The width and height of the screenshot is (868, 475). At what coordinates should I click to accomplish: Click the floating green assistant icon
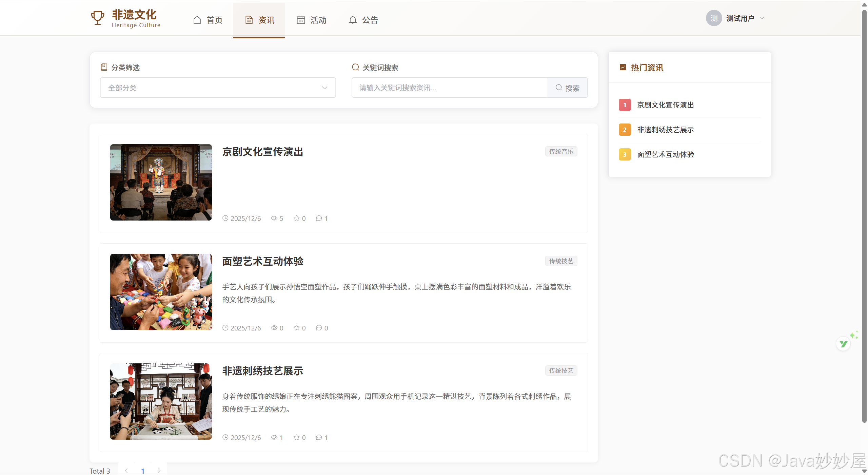tap(843, 344)
